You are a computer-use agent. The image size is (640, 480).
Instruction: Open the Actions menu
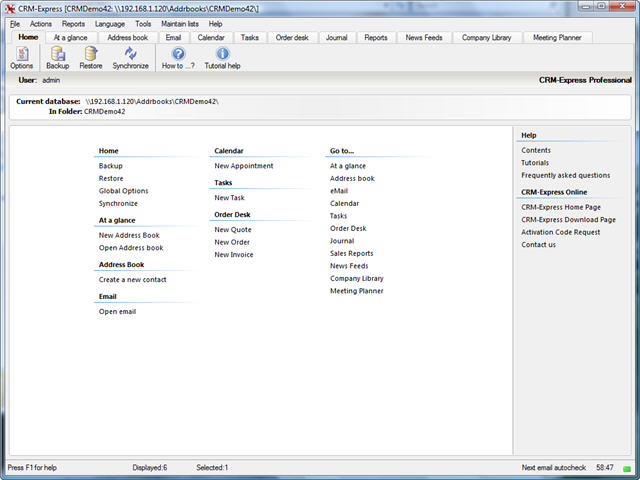(41, 23)
